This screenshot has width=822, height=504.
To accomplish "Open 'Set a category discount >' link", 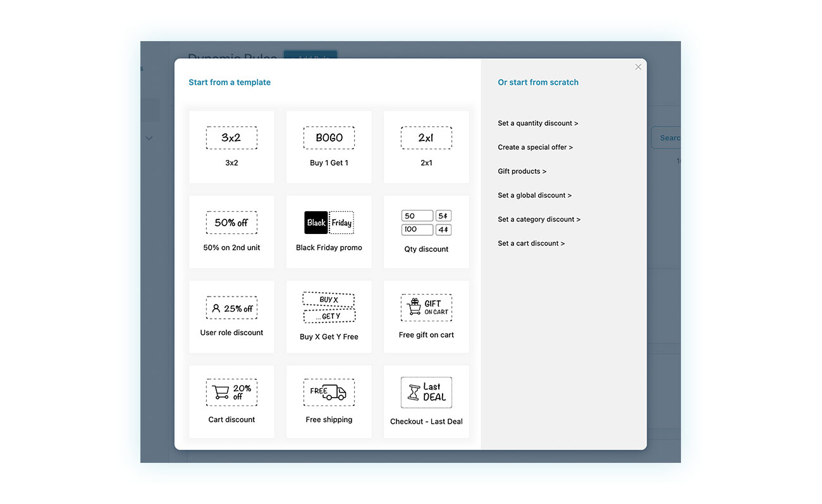I will coord(539,219).
